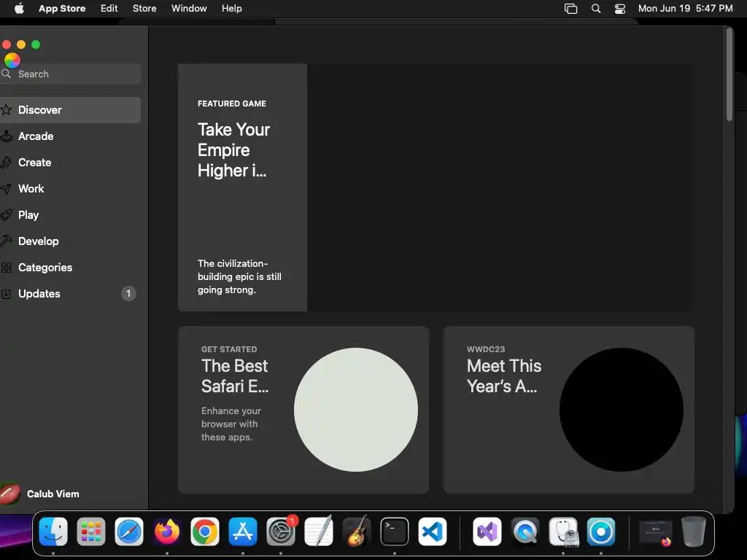
Task: Launch Safari from the dock
Action: [x=128, y=532]
